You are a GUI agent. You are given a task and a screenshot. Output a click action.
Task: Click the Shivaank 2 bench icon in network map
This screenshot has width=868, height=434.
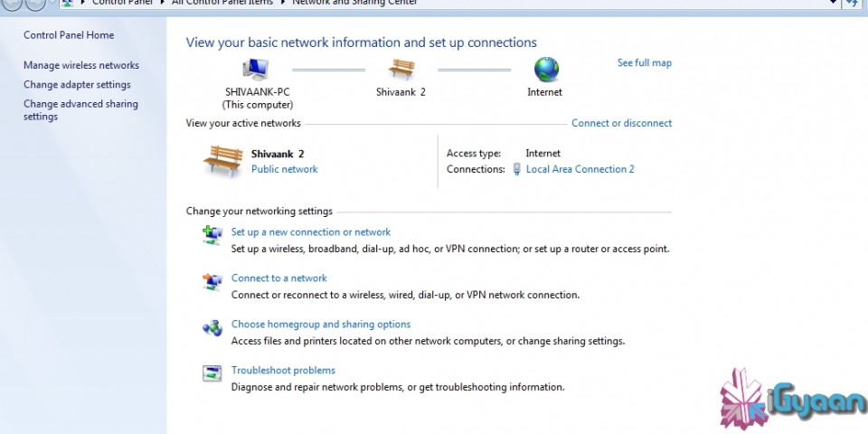[x=401, y=70]
